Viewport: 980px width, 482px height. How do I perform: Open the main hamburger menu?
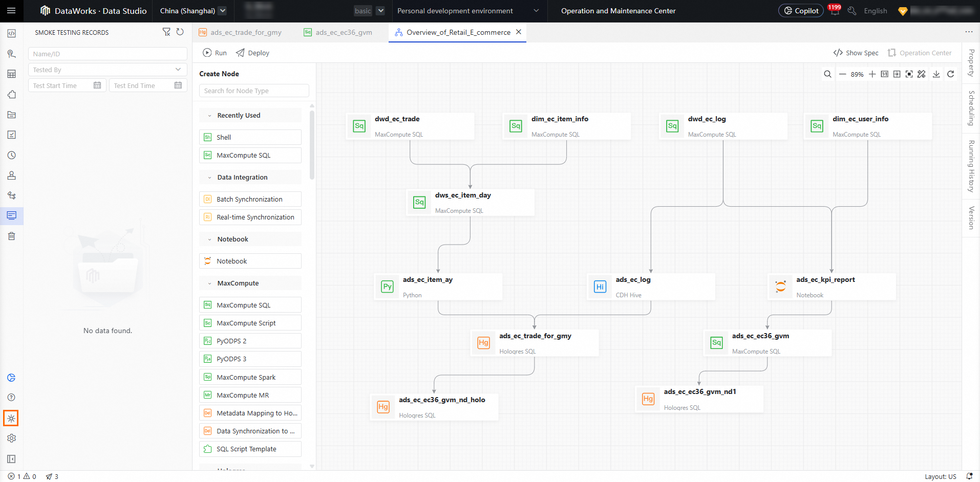[x=11, y=11]
